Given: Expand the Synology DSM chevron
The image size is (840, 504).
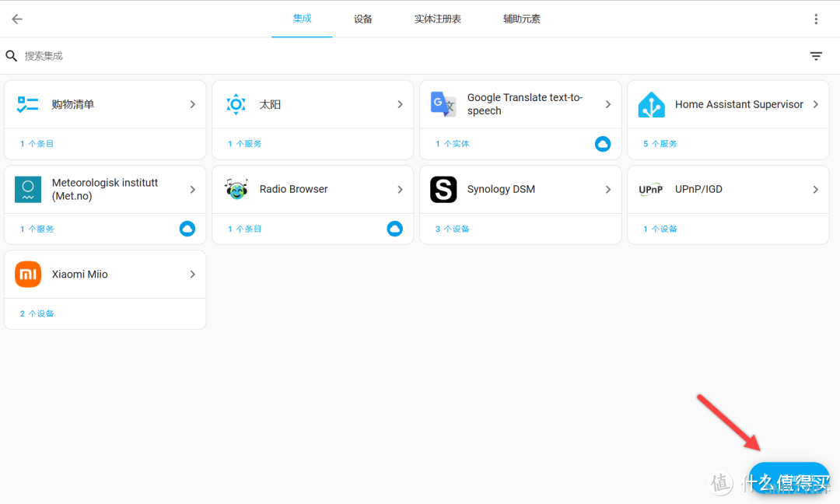Looking at the screenshot, I should click(608, 190).
